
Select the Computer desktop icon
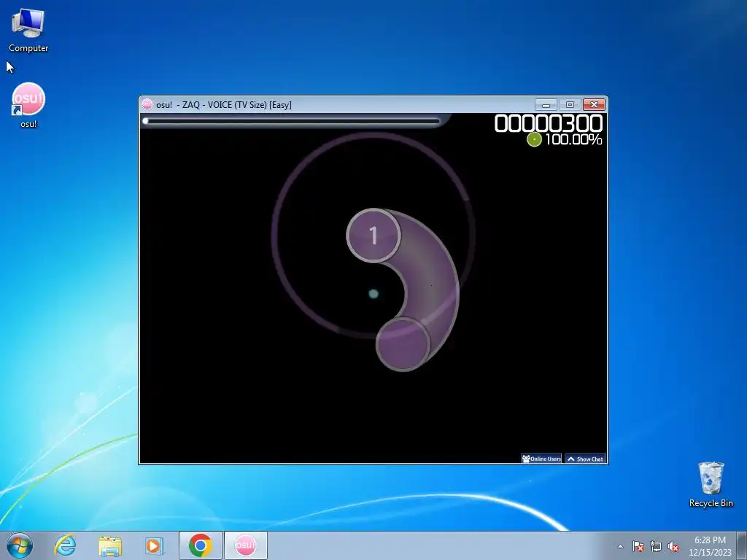[x=28, y=31]
